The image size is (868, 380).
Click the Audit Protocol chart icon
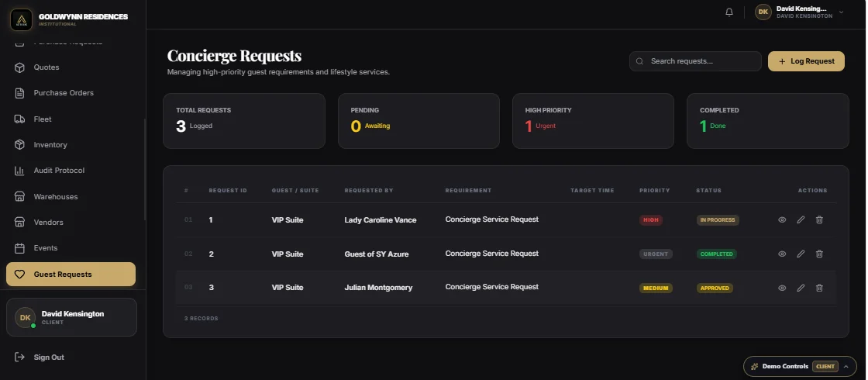pyautogui.click(x=19, y=171)
